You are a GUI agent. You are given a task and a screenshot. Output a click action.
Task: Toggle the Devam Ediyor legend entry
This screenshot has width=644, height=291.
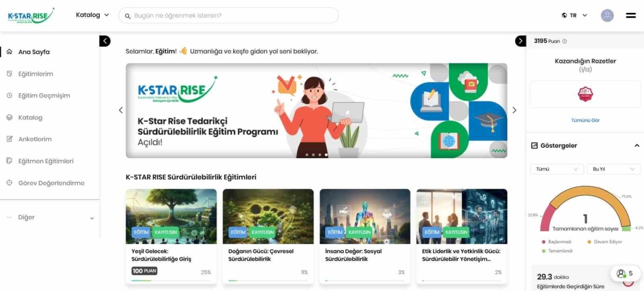[605, 242]
